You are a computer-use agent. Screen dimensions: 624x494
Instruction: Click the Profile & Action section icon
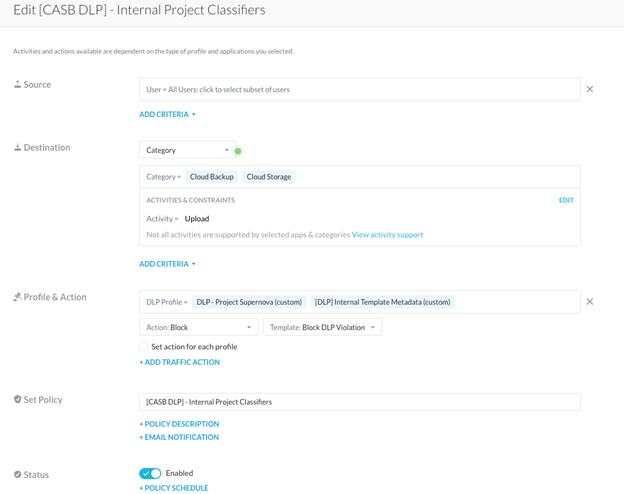point(17,297)
